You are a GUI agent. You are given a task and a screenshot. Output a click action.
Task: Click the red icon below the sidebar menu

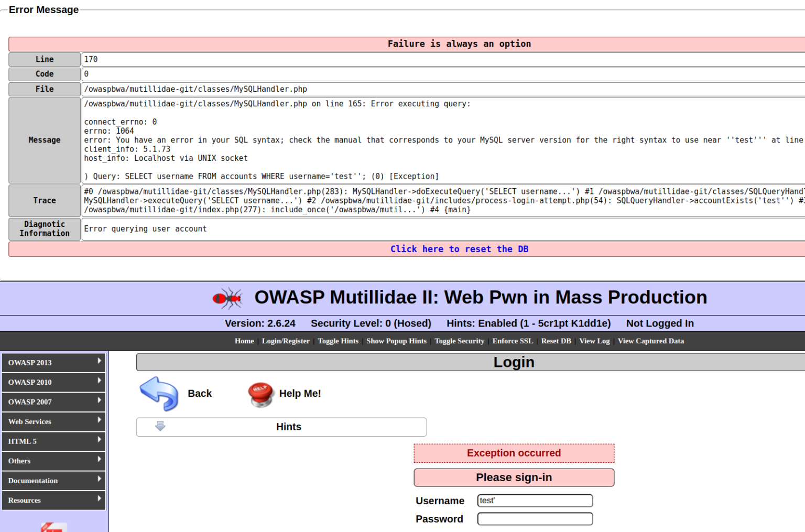pos(54,527)
